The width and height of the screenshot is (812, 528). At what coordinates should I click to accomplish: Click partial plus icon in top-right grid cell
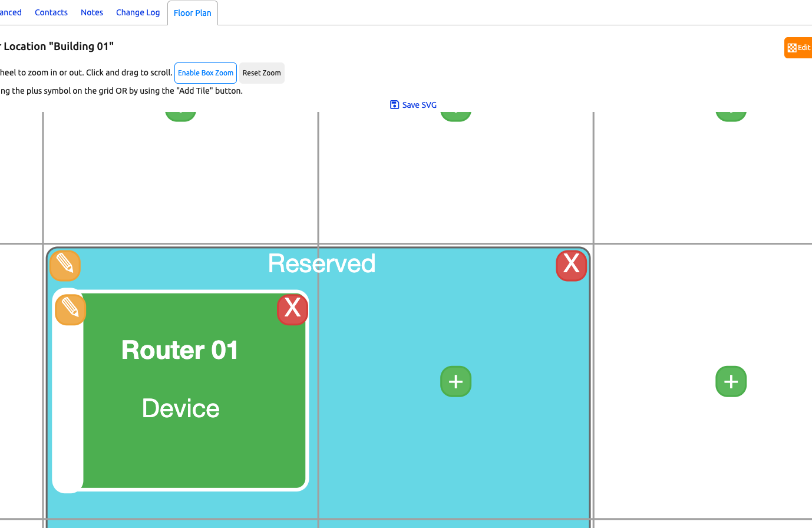pos(731,115)
